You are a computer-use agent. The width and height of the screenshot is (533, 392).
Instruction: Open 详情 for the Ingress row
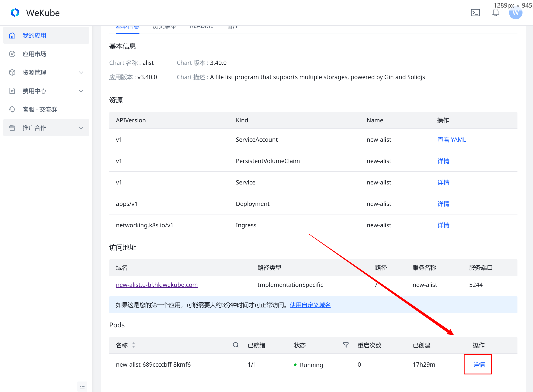[x=443, y=225]
